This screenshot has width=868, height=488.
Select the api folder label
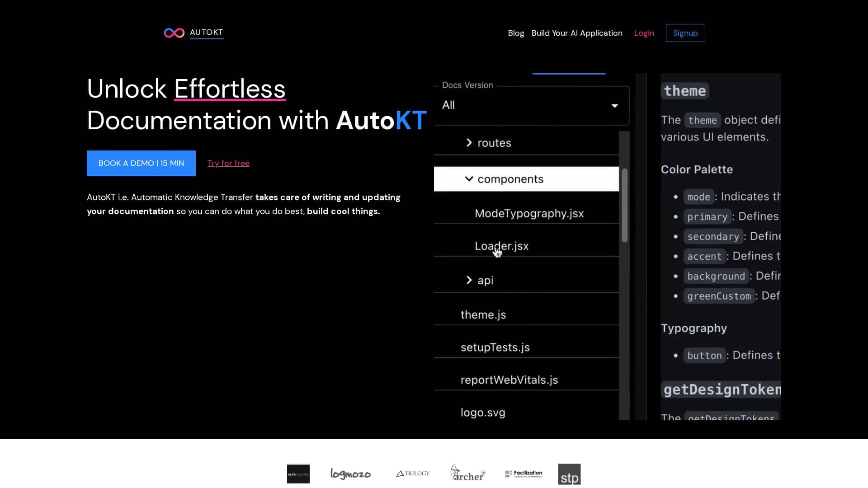pos(485,281)
